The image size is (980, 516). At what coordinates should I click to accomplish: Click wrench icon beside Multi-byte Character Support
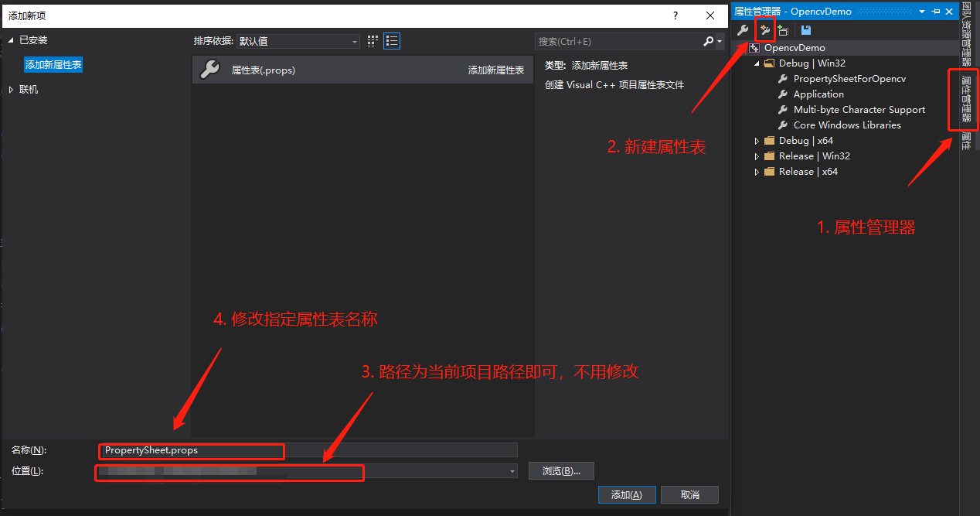coord(783,110)
